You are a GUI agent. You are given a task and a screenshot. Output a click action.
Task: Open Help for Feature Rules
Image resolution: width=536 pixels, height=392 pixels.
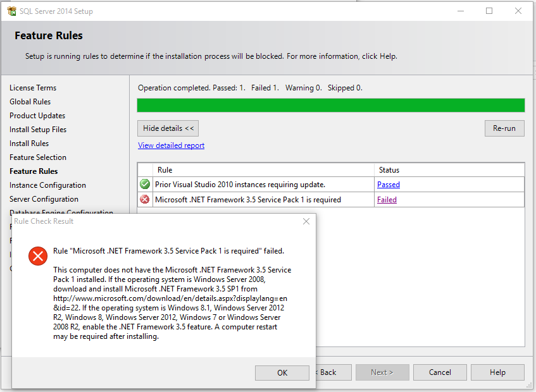point(497,372)
